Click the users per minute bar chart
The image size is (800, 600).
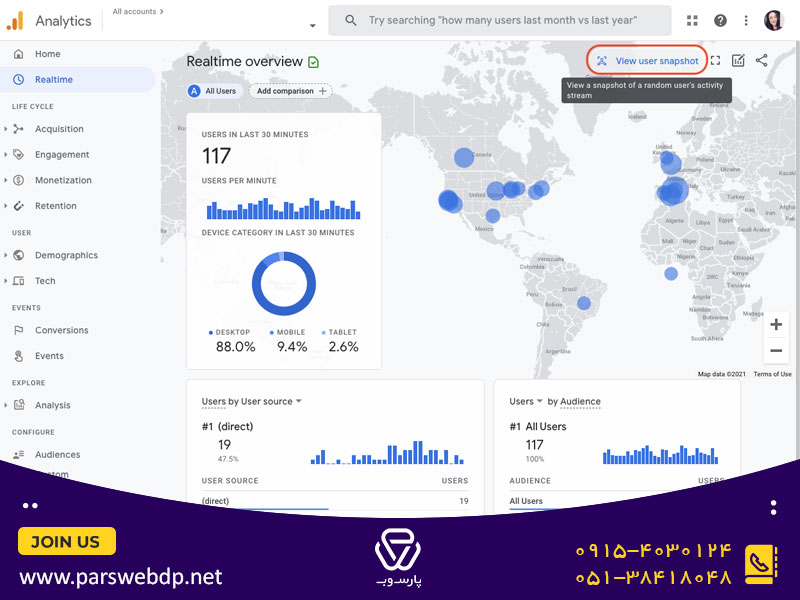(283, 209)
